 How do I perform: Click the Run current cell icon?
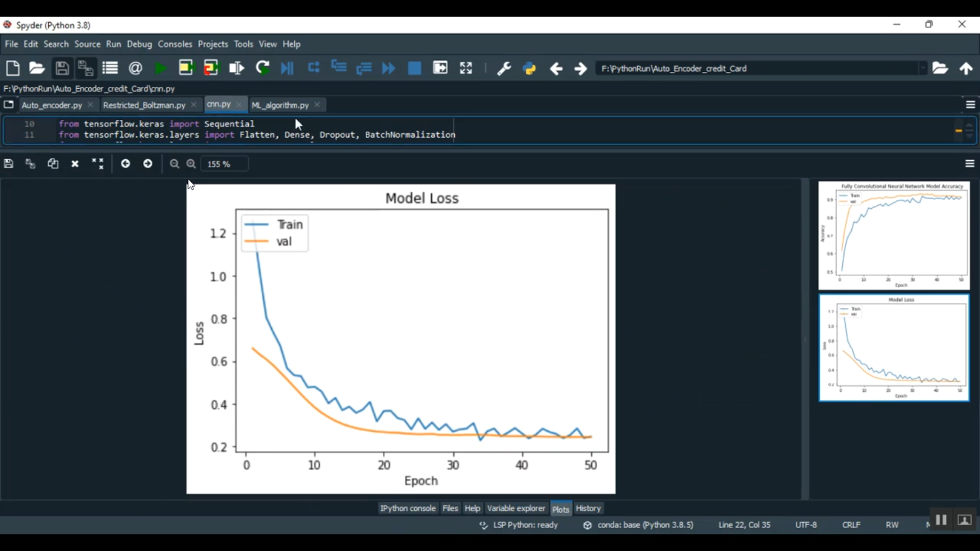click(186, 69)
